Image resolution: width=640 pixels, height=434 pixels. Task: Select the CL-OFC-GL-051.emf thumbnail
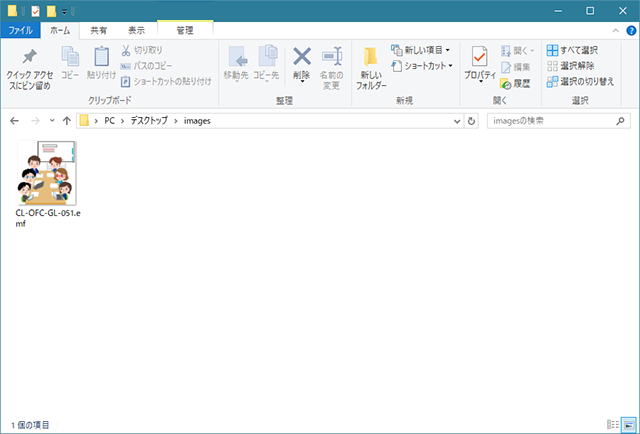coord(47,173)
